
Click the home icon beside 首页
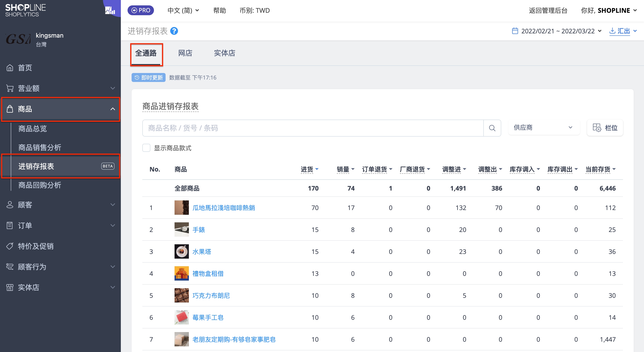click(10, 68)
